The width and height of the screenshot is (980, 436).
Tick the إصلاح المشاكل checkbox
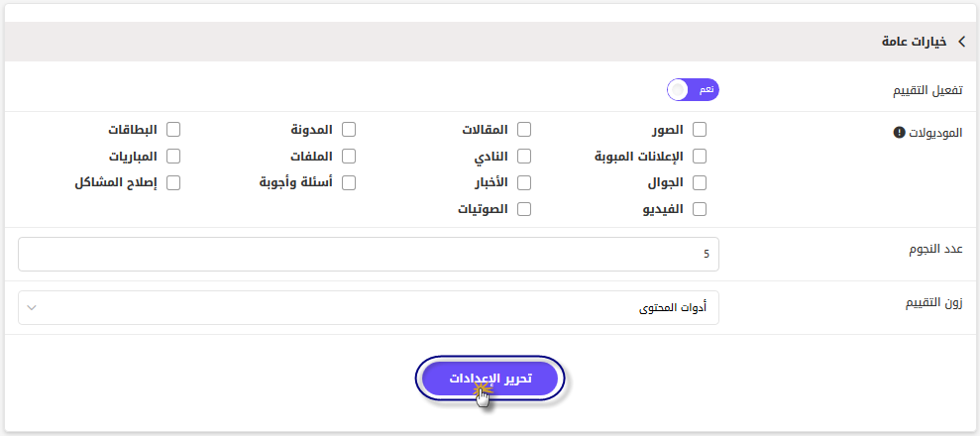tap(173, 182)
